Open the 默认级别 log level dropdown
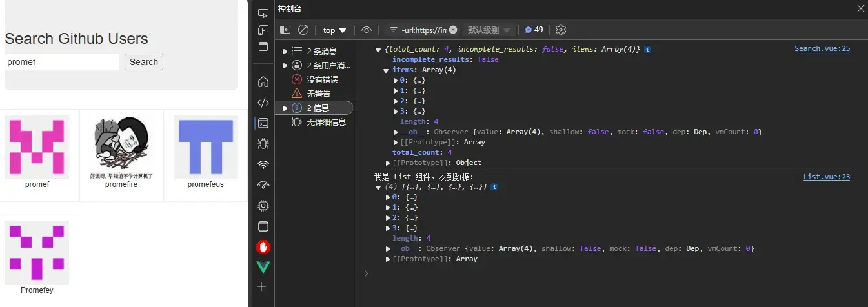This screenshot has height=307, width=868. pos(489,30)
